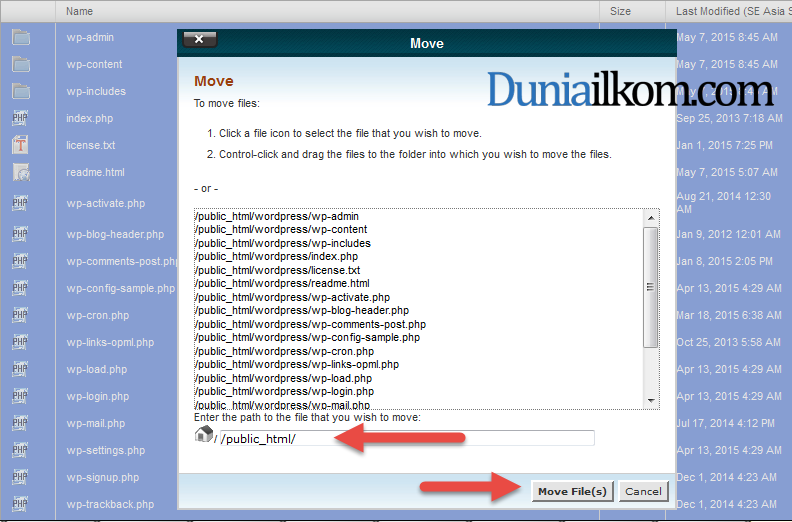Click the wp-includes folder icon
The height and width of the screenshot is (522, 792).
[x=21, y=91]
